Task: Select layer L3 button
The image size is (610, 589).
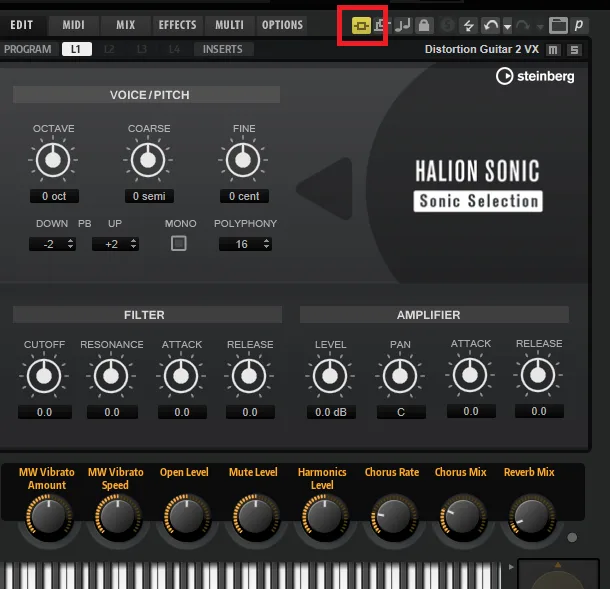Action: click(142, 49)
